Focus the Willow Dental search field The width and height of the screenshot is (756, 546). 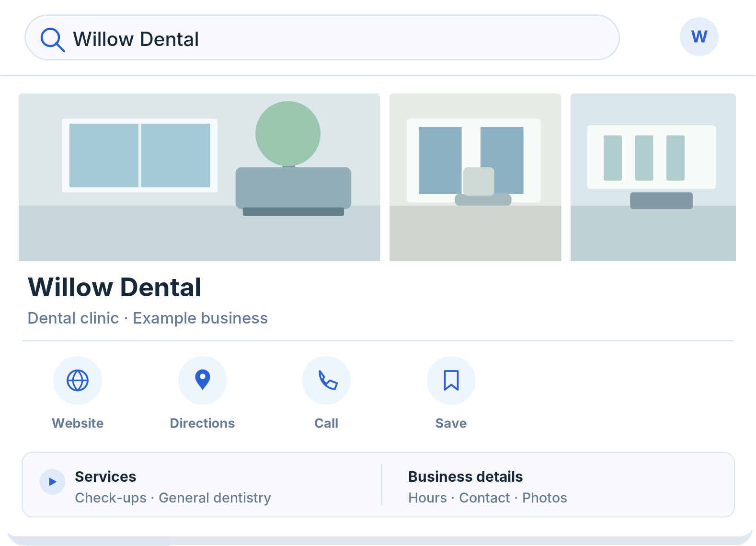click(322, 38)
